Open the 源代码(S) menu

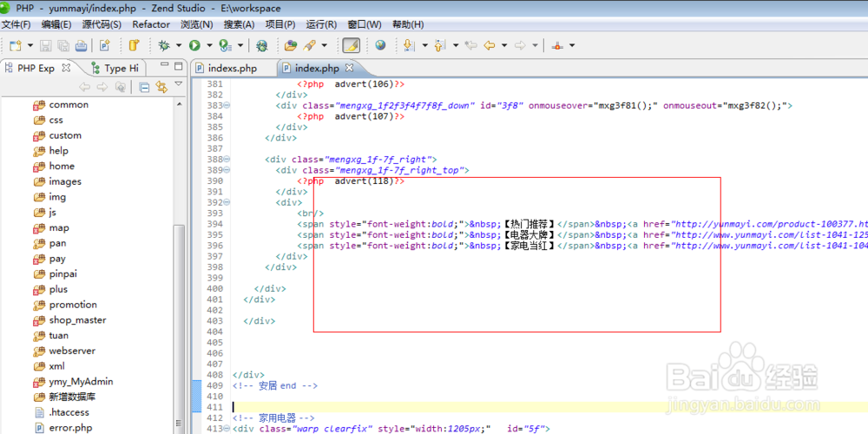pos(102,24)
